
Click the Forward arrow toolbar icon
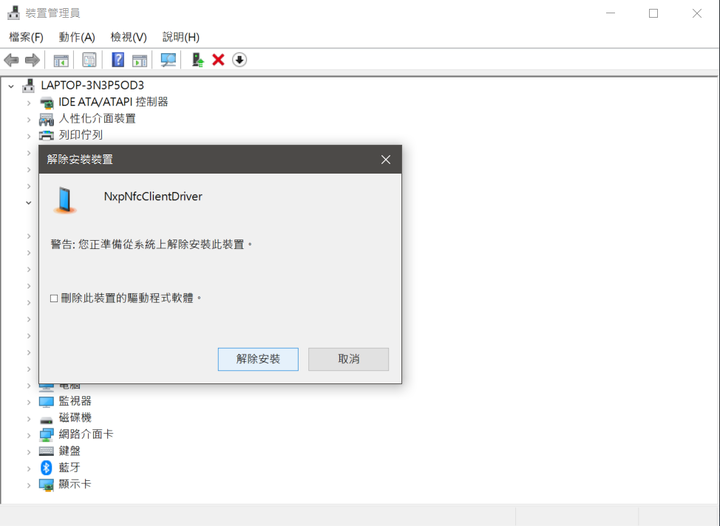click(x=32, y=60)
